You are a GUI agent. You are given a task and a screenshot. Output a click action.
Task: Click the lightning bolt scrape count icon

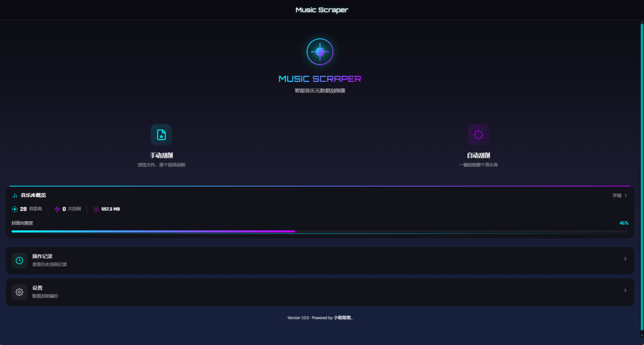point(57,209)
